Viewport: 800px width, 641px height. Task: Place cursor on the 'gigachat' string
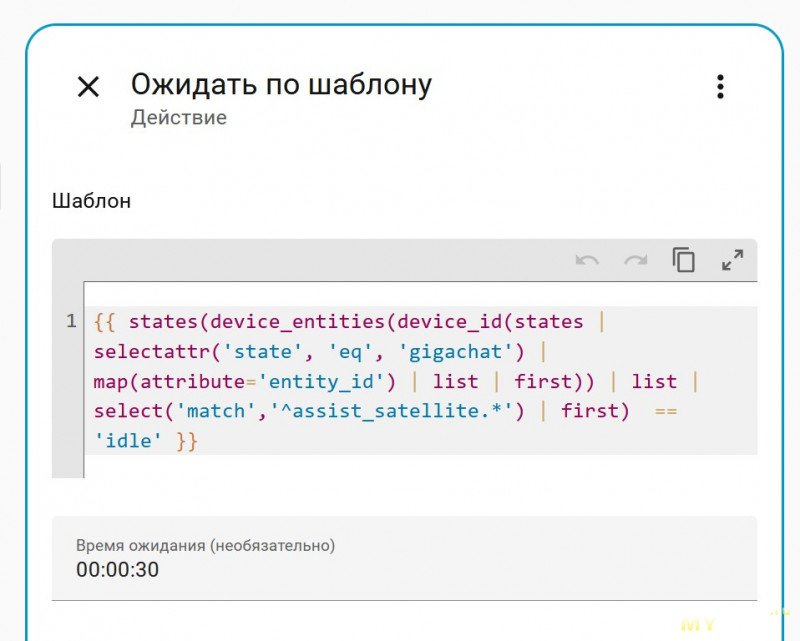[459, 352]
